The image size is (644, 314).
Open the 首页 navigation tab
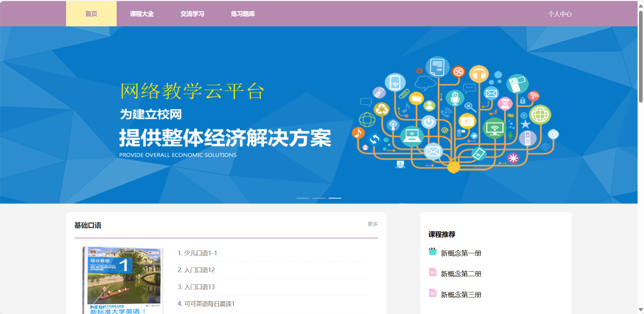click(91, 14)
